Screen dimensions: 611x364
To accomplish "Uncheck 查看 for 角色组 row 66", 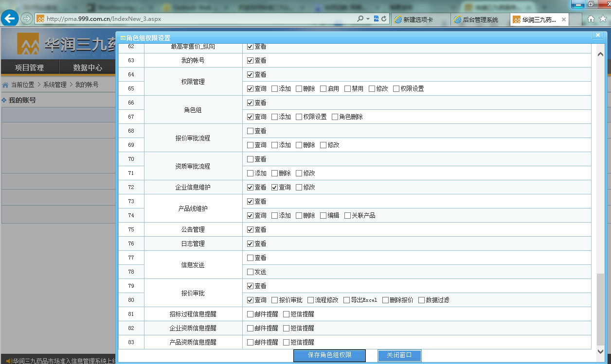I will click(250, 103).
